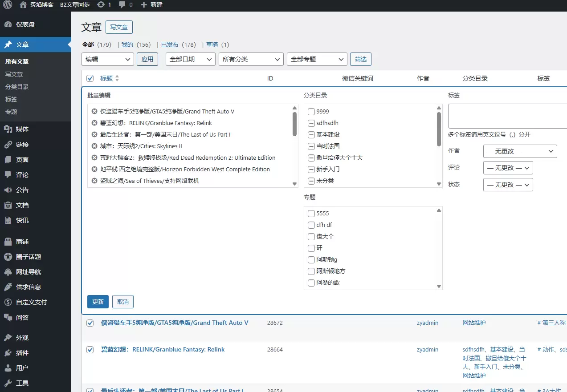The image size is (567, 392).
Task: Click the 问答 chat icon
Action: [x=8, y=318]
